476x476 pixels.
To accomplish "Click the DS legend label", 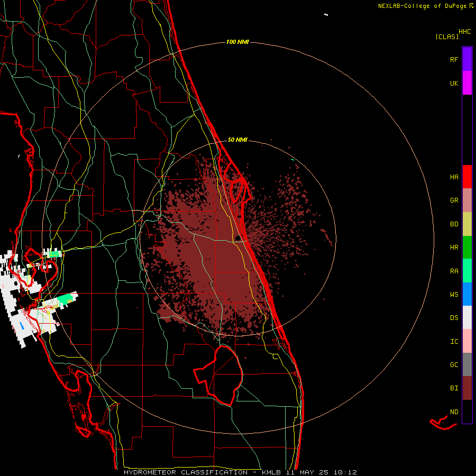I will click(x=454, y=317).
